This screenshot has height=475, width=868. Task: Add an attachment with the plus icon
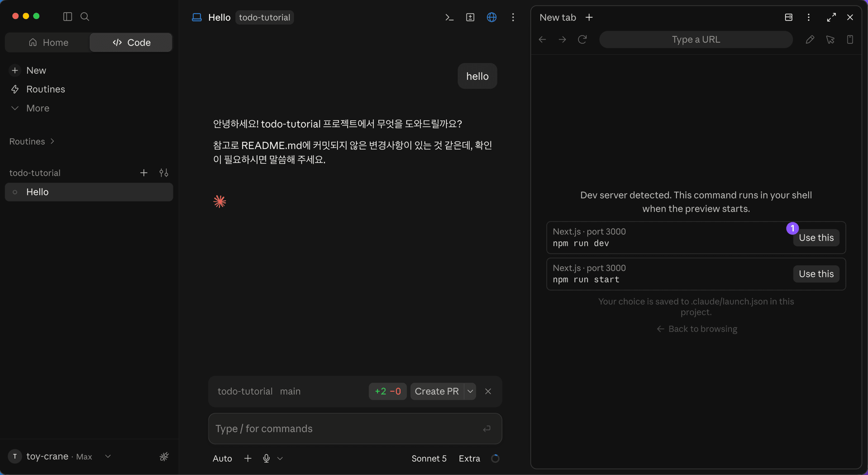point(248,458)
